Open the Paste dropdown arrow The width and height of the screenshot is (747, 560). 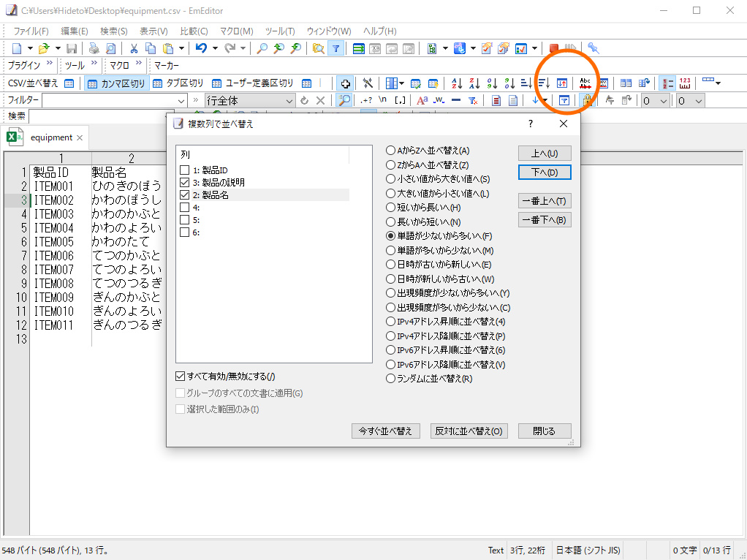[181, 48]
